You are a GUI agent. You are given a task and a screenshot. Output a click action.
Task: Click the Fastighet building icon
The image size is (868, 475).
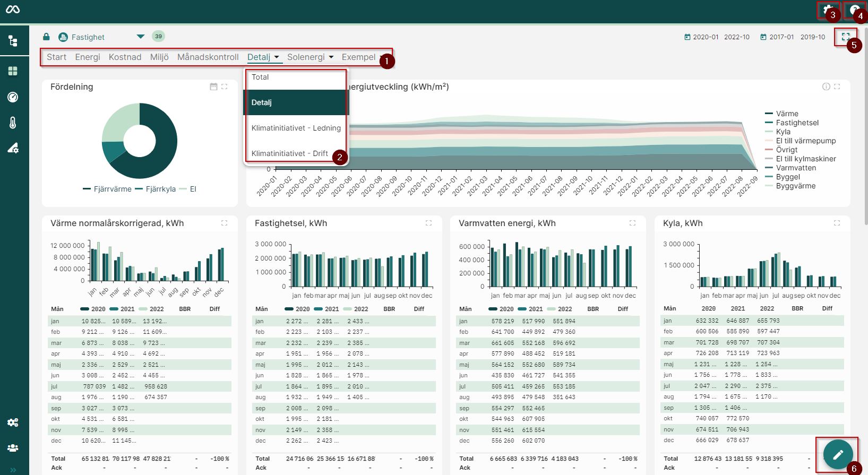(63, 37)
